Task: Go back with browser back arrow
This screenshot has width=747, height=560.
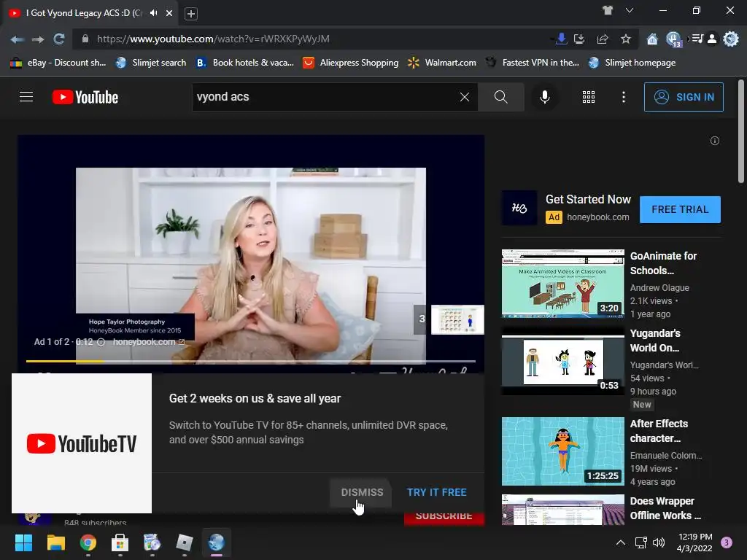Action: [17, 39]
